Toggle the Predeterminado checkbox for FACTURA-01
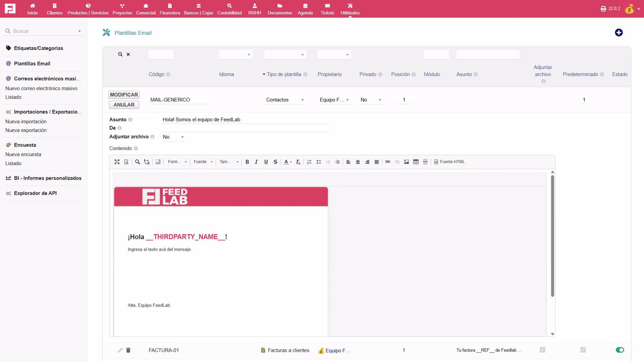The height and width of the screenshot is (362, 644). 583,350
